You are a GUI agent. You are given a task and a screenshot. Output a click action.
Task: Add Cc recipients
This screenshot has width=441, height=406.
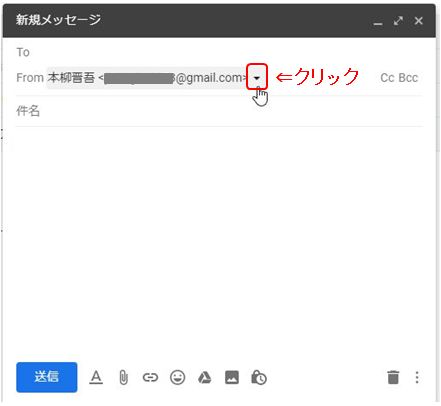pos(388,78)
